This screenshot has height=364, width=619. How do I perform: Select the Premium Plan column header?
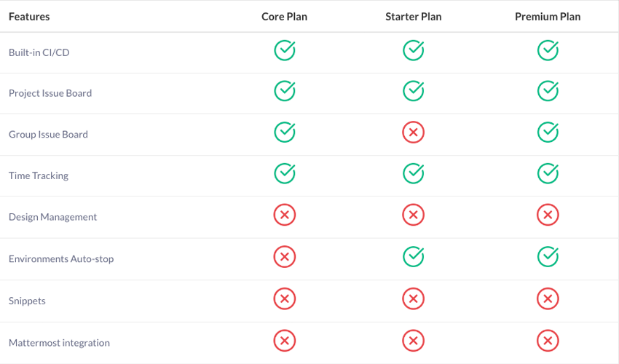pyautogui.click(x=548, y=17)
